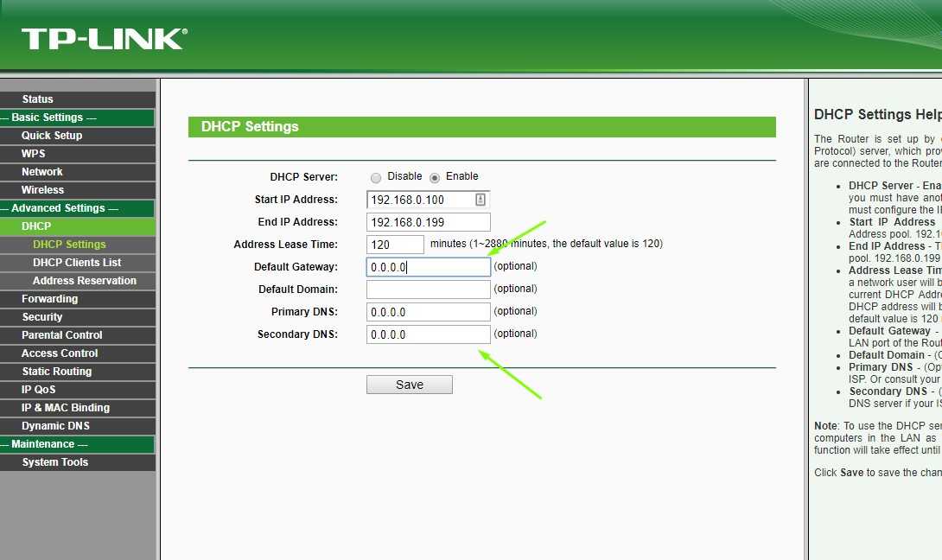Expand the System Tools section
942x560 pixels.
pyautogui.click(x=55, y=462)
